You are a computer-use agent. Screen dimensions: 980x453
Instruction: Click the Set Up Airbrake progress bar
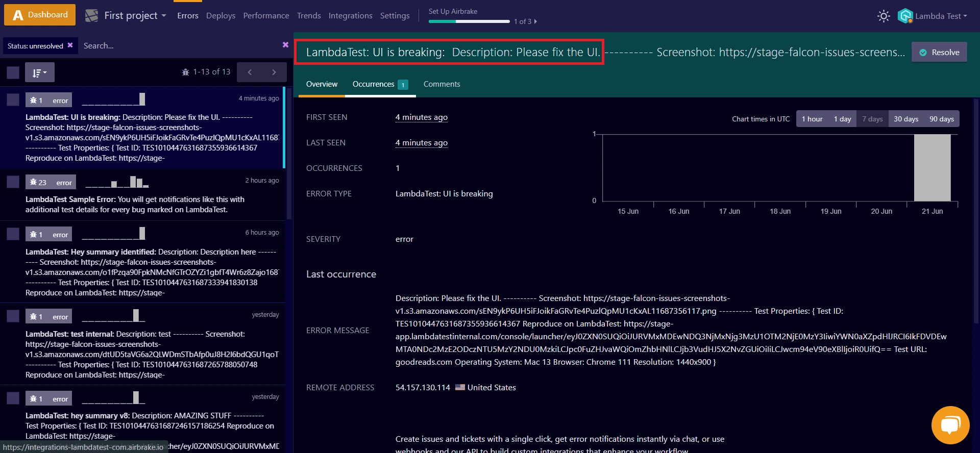[469, 21]
